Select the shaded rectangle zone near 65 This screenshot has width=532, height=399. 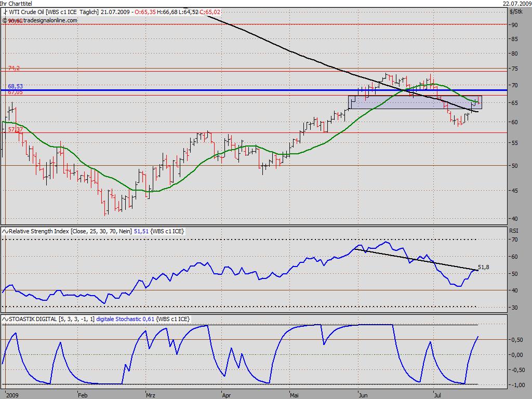(415, 102)
